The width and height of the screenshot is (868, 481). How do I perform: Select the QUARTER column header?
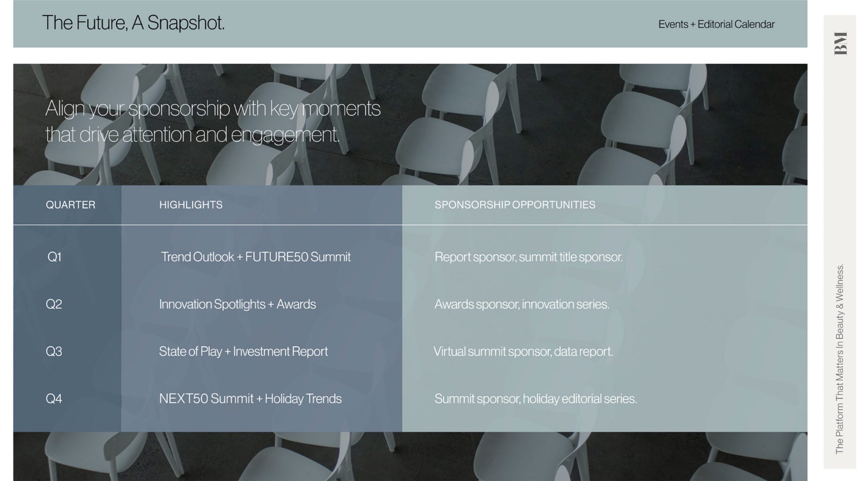pos(71,205)
